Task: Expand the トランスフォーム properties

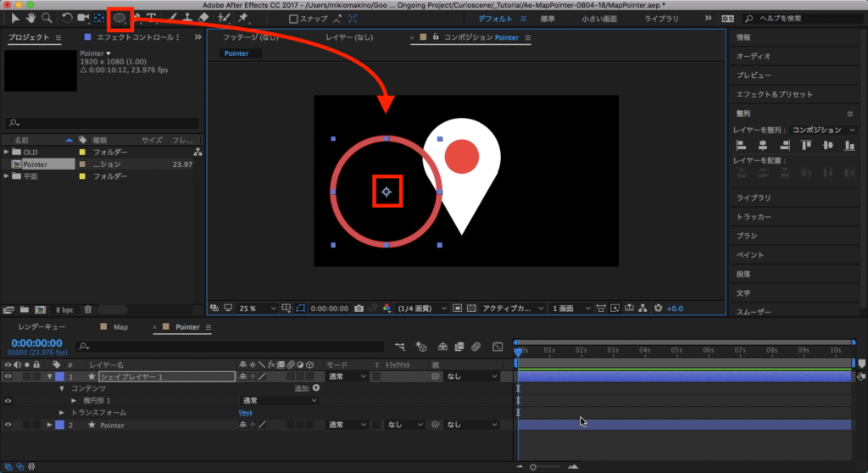Action: (x=62, y=412)
